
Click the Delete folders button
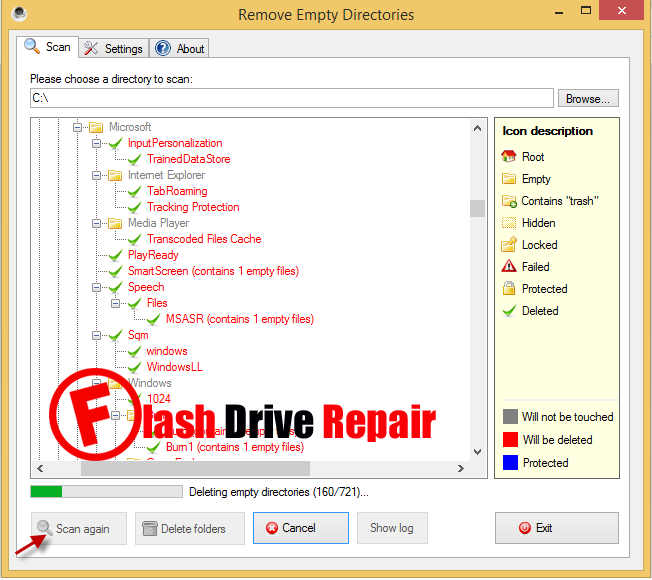(190, 529)
